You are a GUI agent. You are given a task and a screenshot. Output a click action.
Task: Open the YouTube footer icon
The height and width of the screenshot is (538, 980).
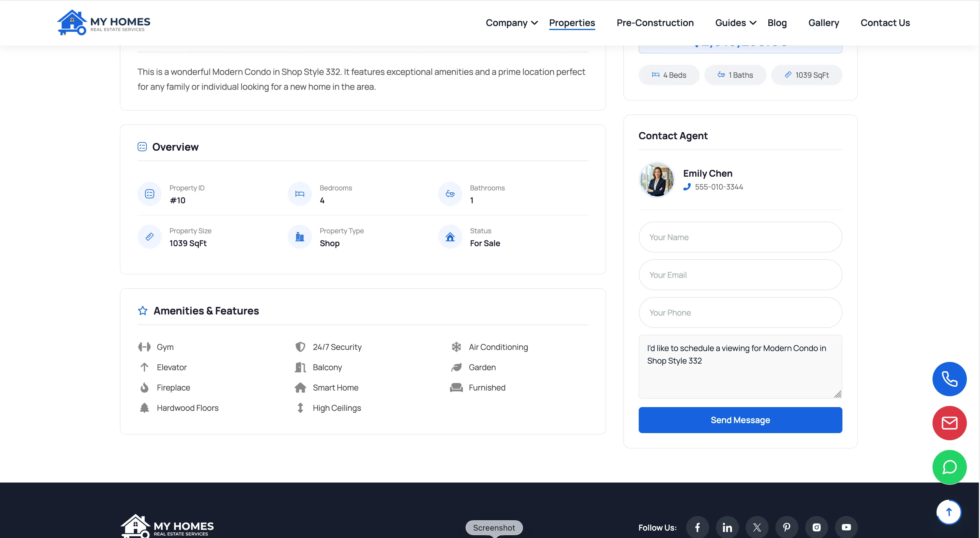(846, 527)
